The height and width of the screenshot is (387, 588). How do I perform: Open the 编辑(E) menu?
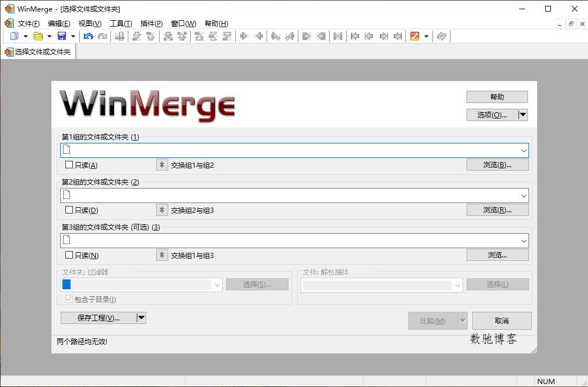pos(59,24)
